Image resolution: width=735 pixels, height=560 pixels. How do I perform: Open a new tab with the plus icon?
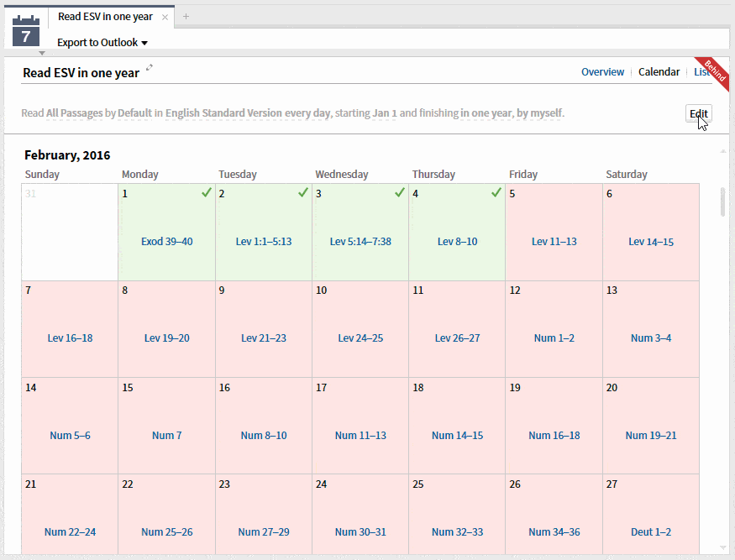(x=186, y=17)
